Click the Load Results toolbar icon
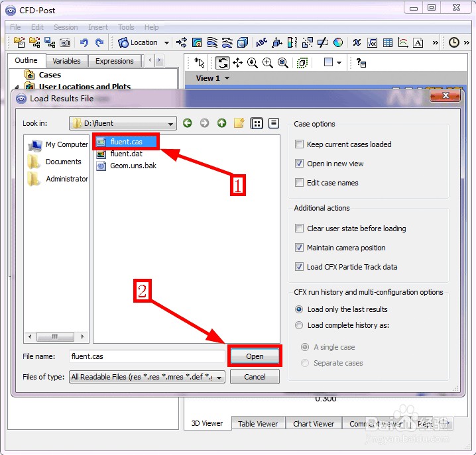The width and height of the screenshot is (476, 455). 19,42
